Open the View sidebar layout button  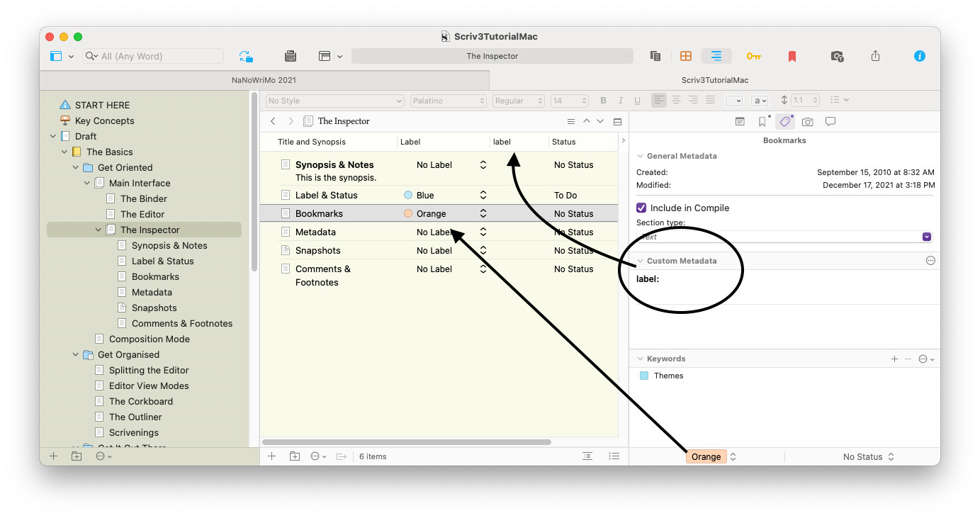pyautogui.click(x=56, y=56)
